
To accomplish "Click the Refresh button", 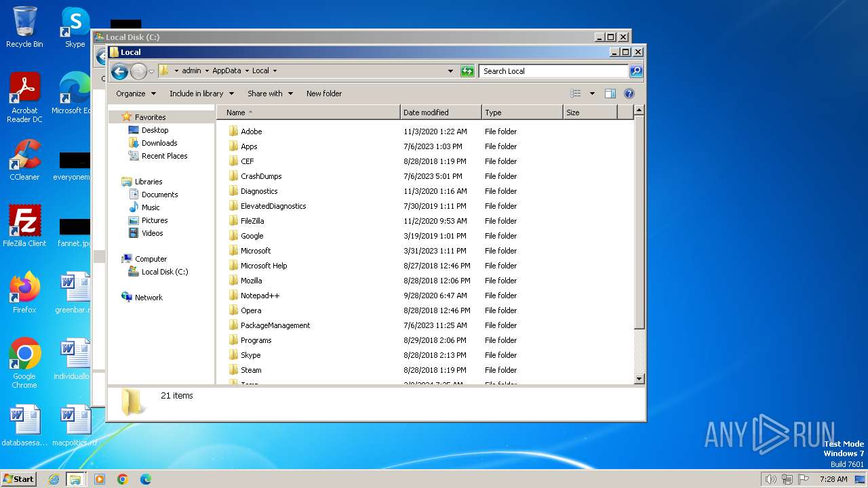I will (467, 70).
